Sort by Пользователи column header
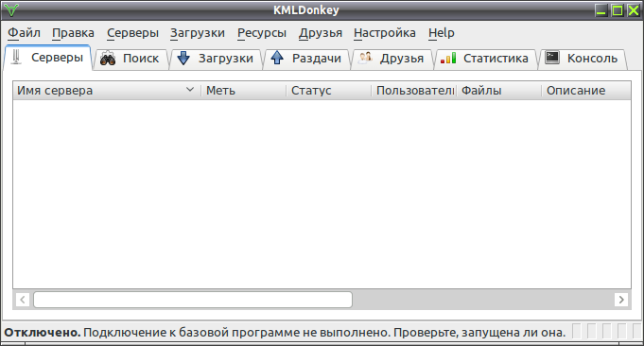 tap(413, 91)
